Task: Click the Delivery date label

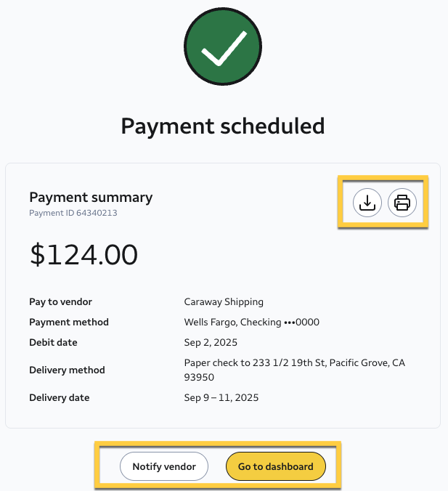Action: coord(60,397)
